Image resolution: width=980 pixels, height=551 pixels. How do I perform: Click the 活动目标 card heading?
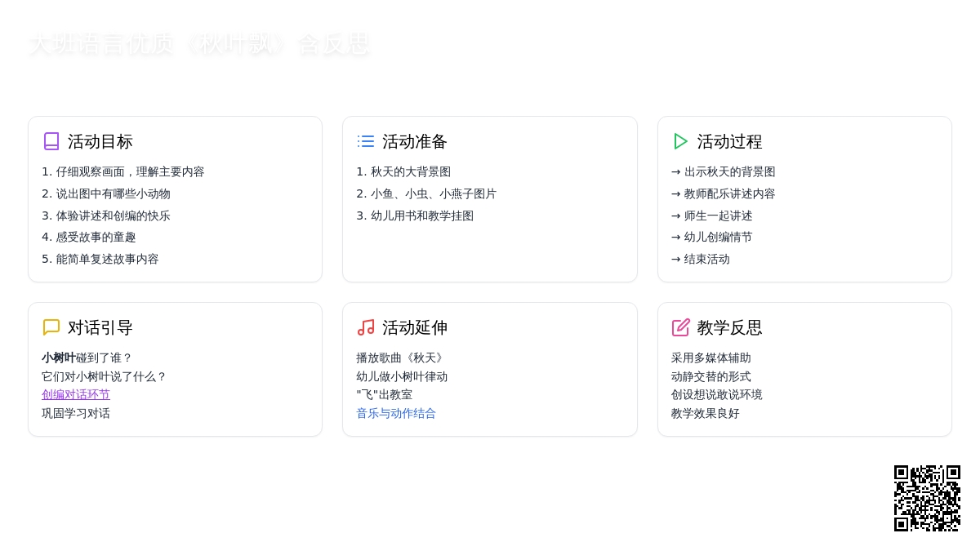coord(100,142)
